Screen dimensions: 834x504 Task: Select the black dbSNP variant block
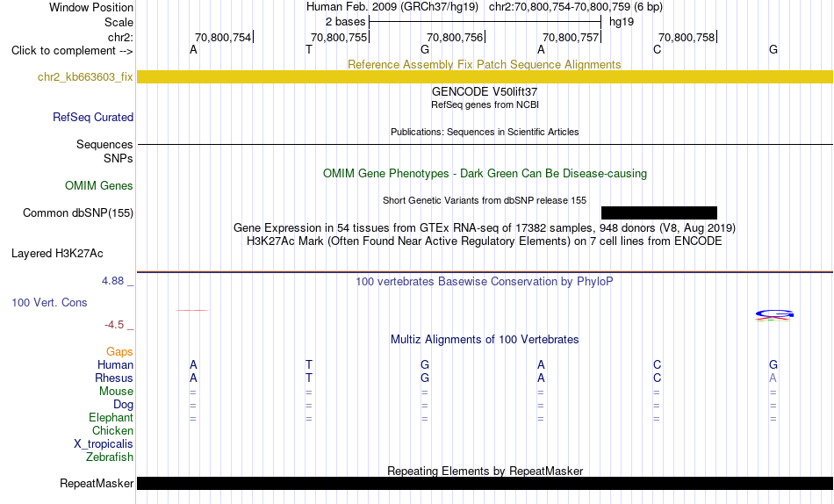(659, 212)
